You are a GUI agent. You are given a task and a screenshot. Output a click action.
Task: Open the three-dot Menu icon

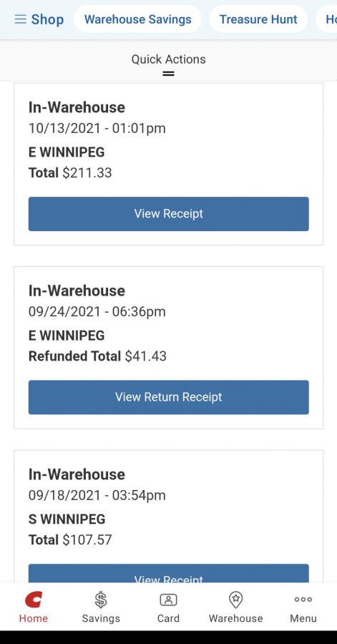tap(303, 600)
